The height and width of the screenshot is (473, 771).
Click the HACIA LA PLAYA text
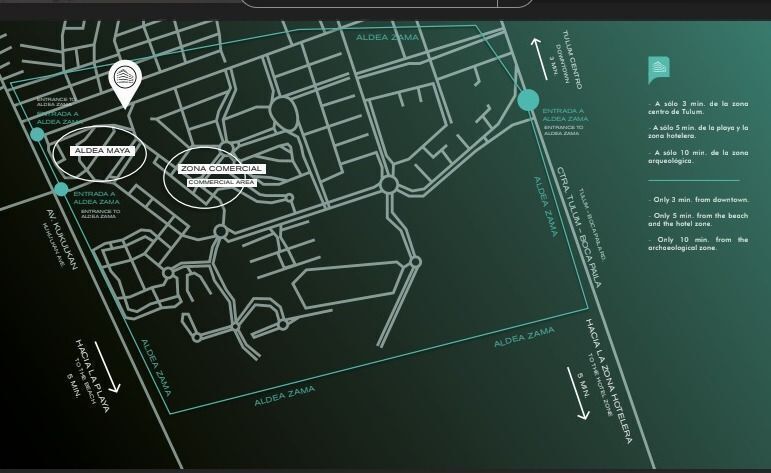pos(93,375)
